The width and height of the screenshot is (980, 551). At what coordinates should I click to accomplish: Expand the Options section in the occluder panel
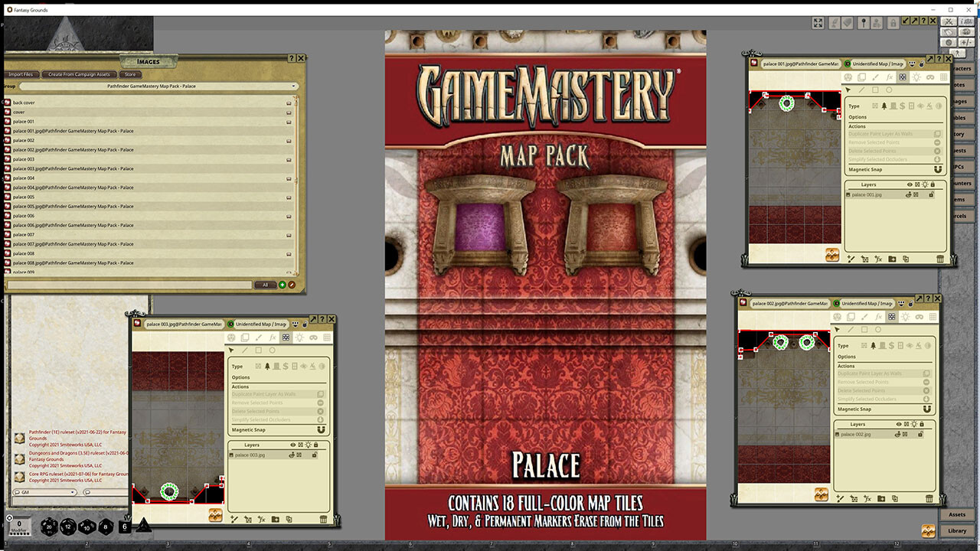(x=857, y=117)
